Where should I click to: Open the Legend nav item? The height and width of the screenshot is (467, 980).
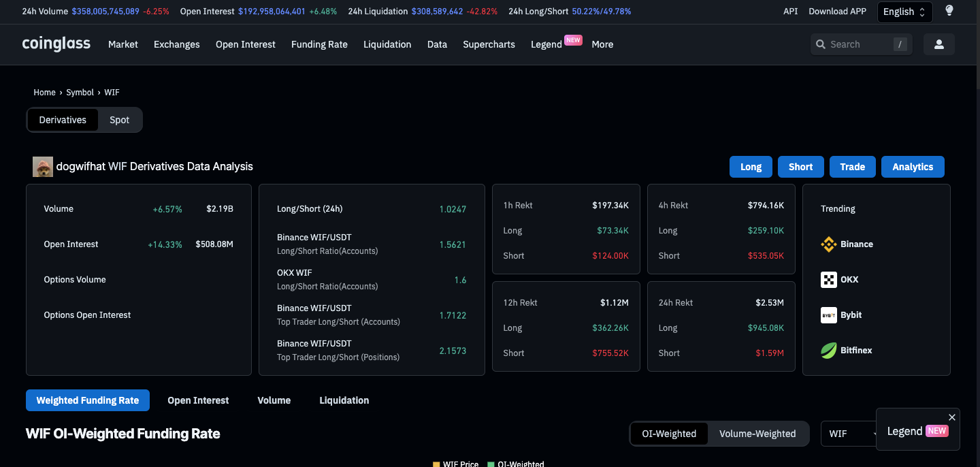point(546,44)
